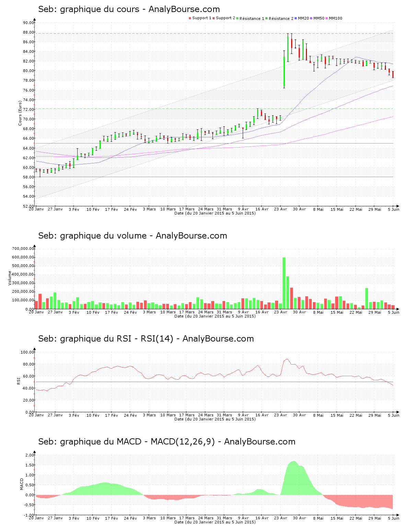Click the Support 1 legend color square
The width and height of the screenshot is (412, 532).
[x=190, y=18]
